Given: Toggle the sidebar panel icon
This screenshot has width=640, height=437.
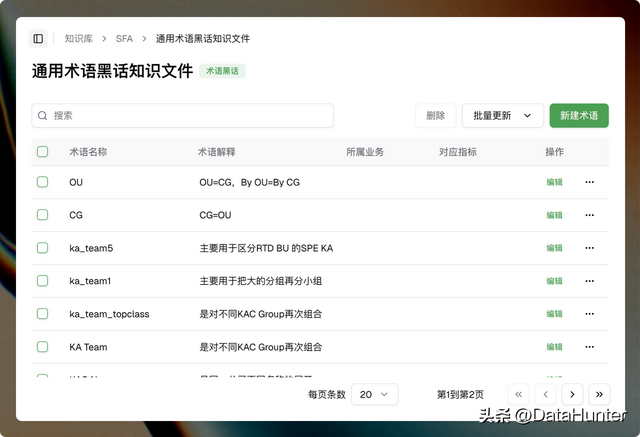Looking at the screenshot, I should 38,39.
